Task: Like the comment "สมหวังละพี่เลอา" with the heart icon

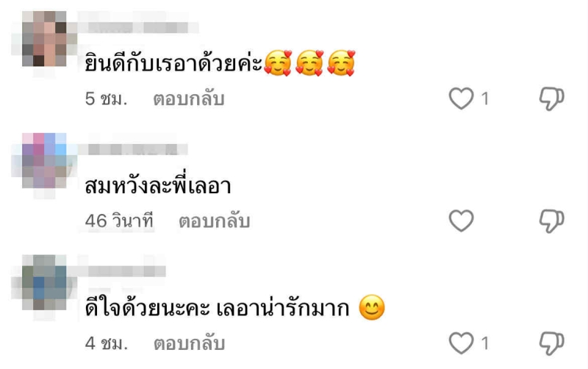Action: click(x=462, y=221)
